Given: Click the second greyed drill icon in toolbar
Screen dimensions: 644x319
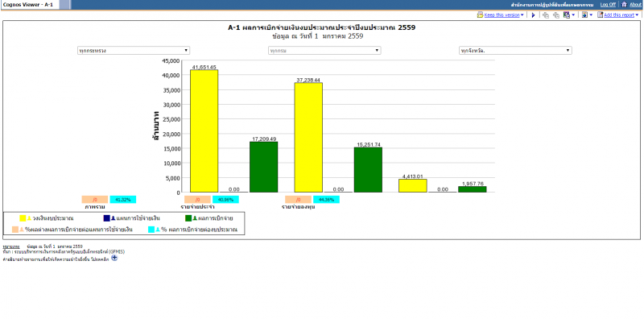Looking at the screenshot, I should pos(556,15).
